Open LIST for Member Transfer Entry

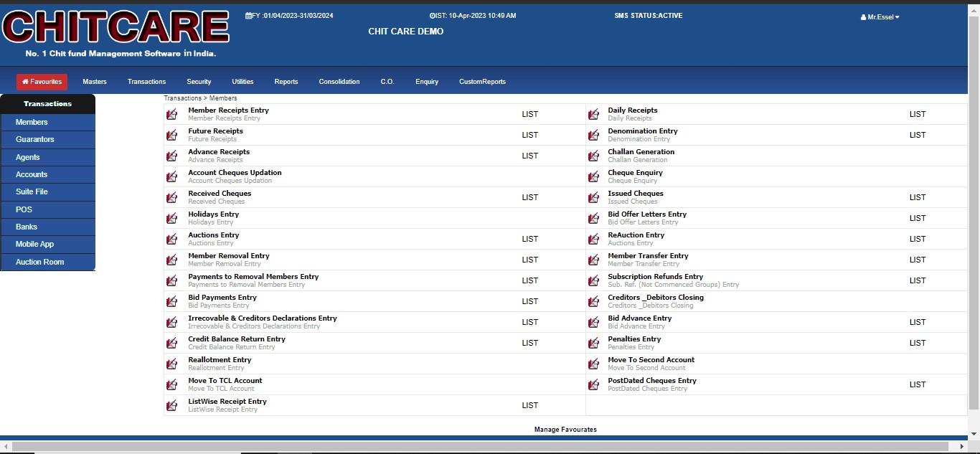(917, 260)
